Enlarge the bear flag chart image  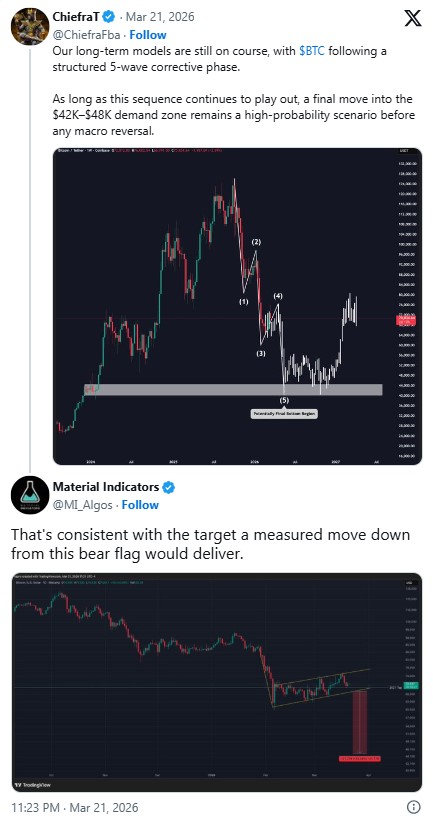pos(216,682)
